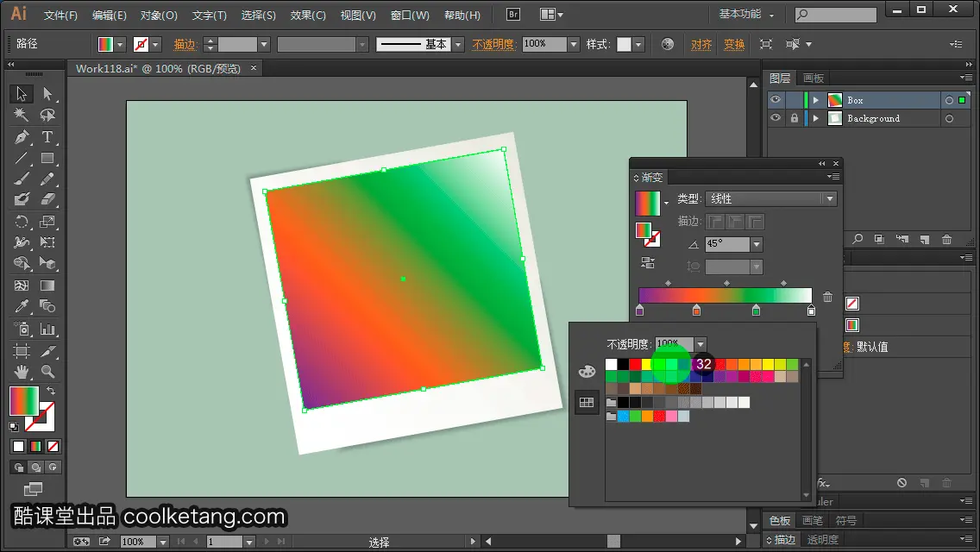The height and width of the screenshot is (552, 980).
Task: Open style 样式 dropdown
Action: [638, 44]
